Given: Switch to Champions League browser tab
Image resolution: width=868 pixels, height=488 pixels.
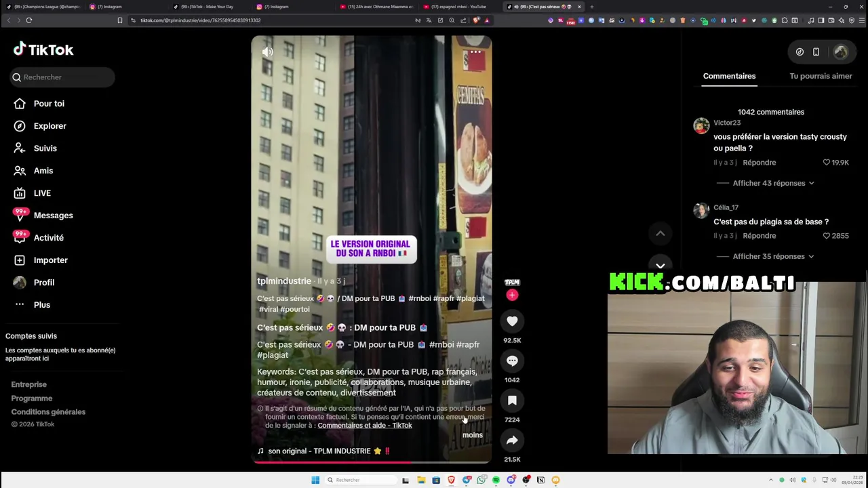Looking at the screenshot, I should (44, 7).
